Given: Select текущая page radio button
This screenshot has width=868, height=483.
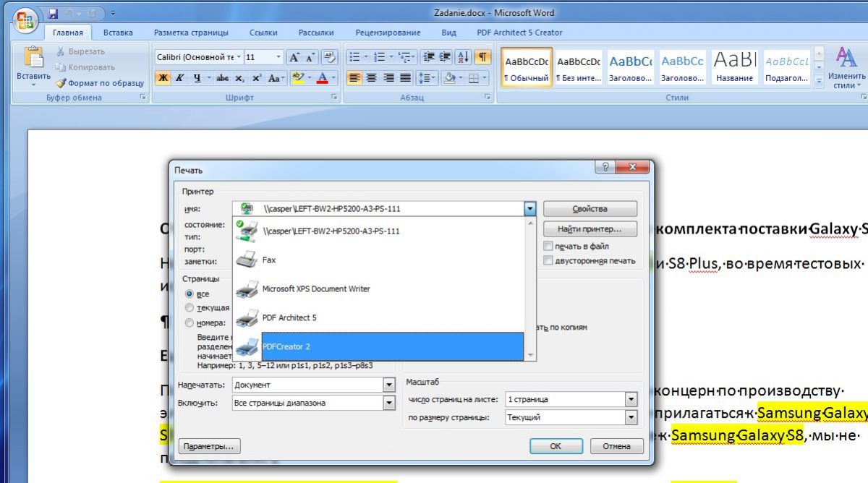Looking at the screenshot, I should 190,308.
